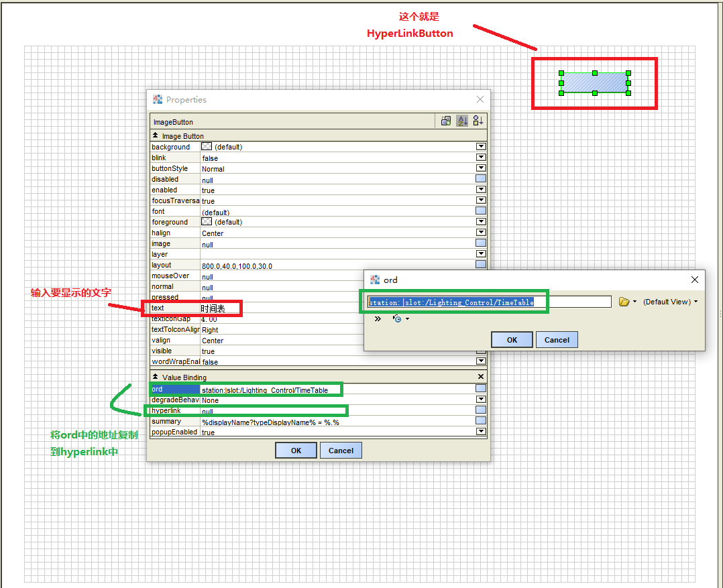Select the categorized view icon in Properties toolbar

click(445, 121)
